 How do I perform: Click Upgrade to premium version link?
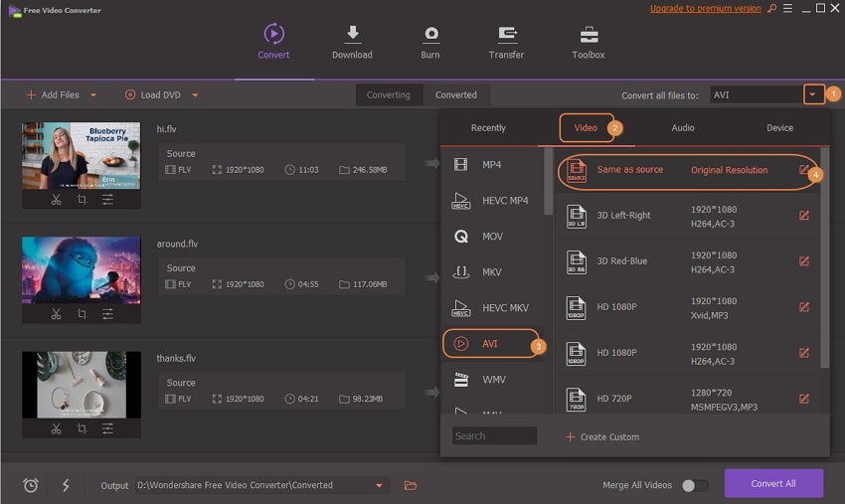[x=706, y=8]
